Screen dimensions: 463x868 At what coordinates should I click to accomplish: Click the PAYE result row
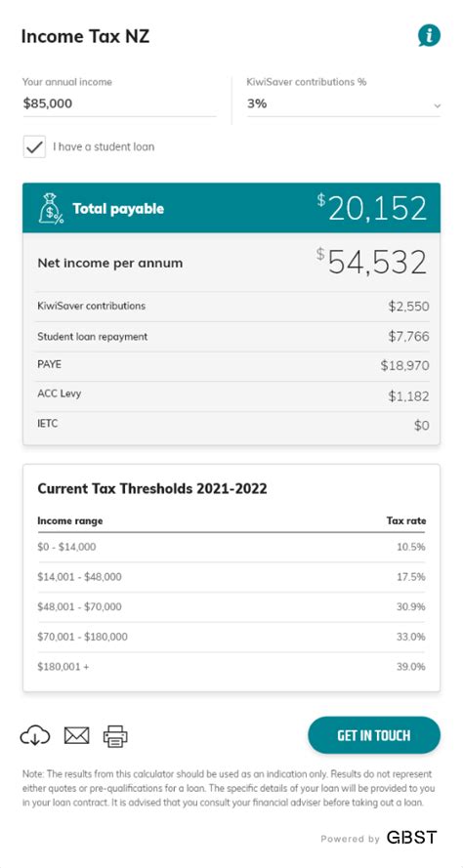click(232, 366)
